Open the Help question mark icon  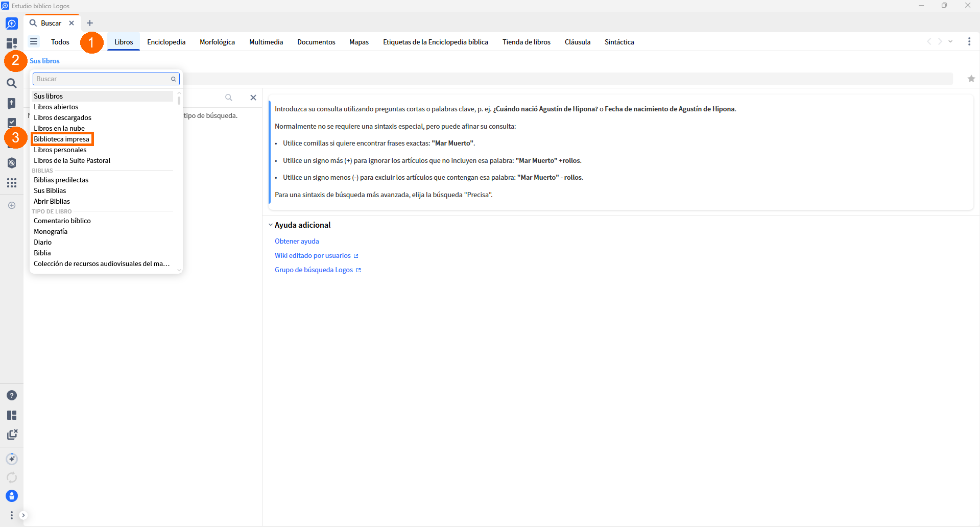coord(12,395)
